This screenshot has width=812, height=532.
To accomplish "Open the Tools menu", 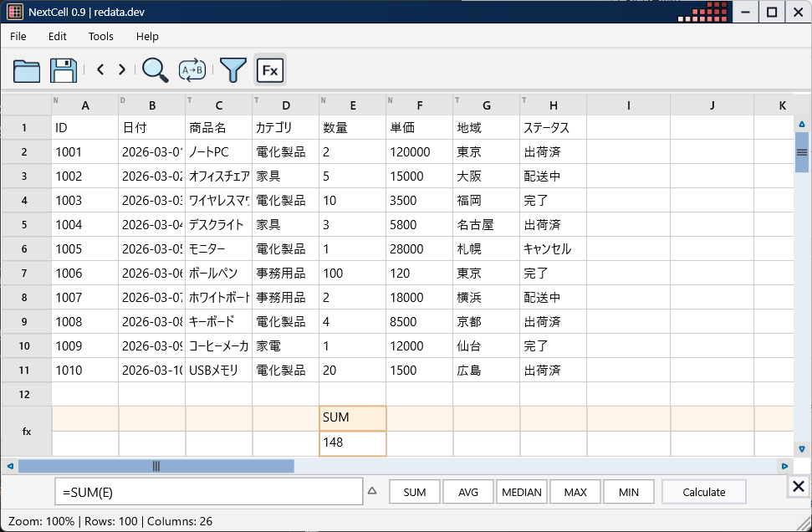I will click(100, 36).
